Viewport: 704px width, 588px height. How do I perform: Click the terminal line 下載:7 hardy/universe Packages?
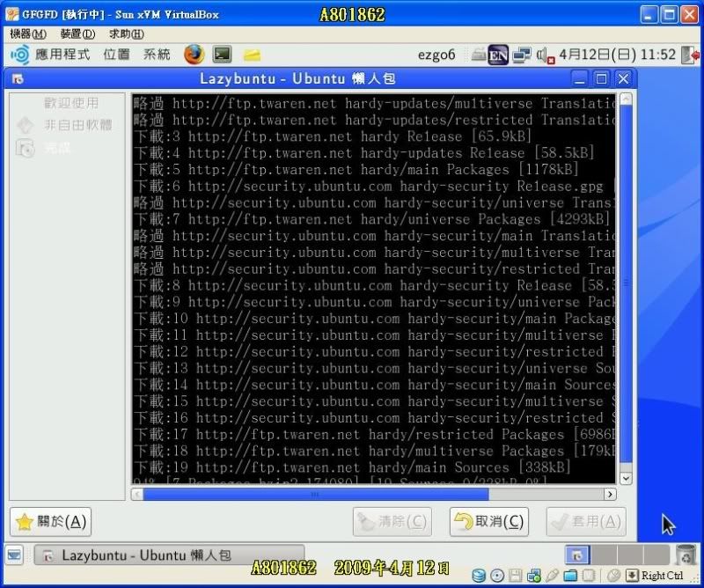tap(372, 219)
